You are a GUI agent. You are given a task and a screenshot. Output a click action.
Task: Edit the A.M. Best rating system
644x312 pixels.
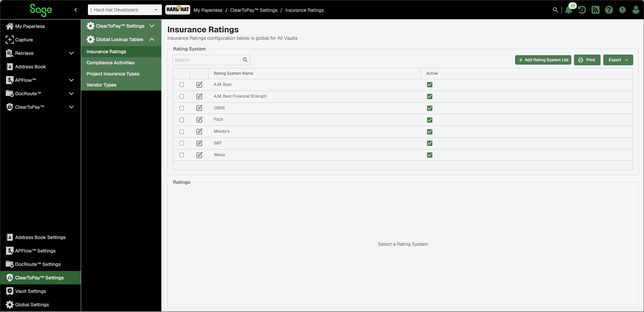coord(199,85)
